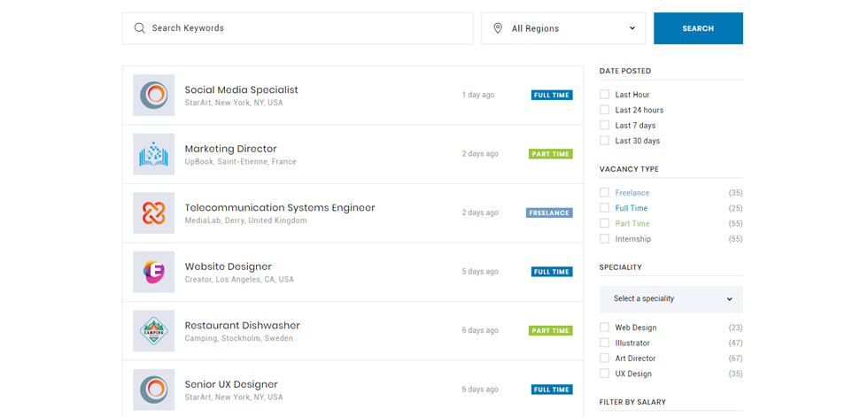Click StarArt logo on Senior UX Designer

pyautogui.click(x=154, y=390)
